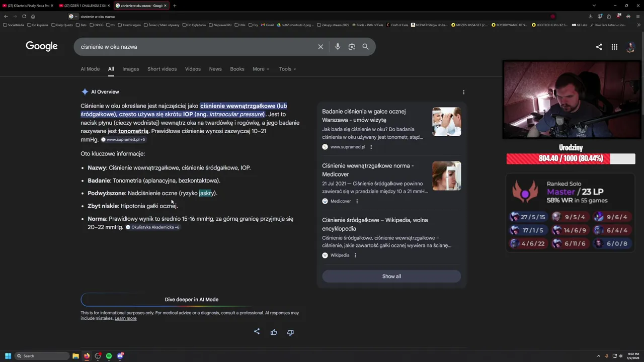This screenshot has width=644, height=362.
Task: Open File Explorer from the taskbar
Action: pyautogui.click(x=75, y=356)
